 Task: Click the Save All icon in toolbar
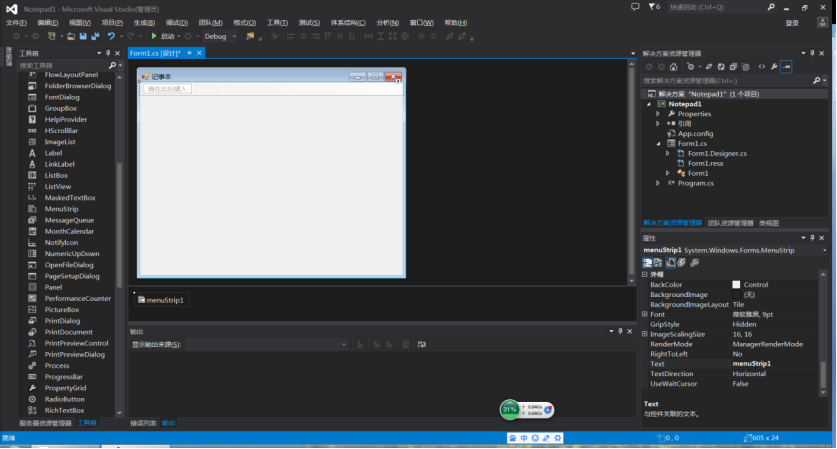pyautogui.click(x=96, y=36)
